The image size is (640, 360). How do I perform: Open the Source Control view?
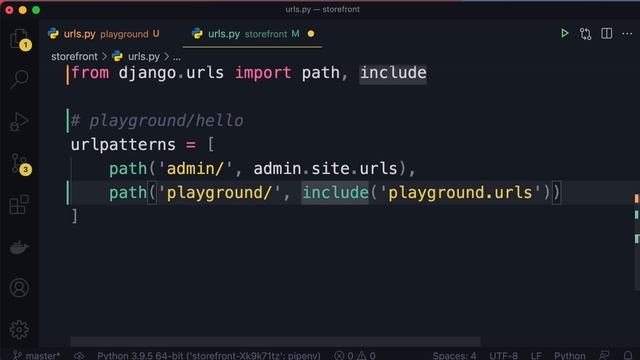click(19, 164)
